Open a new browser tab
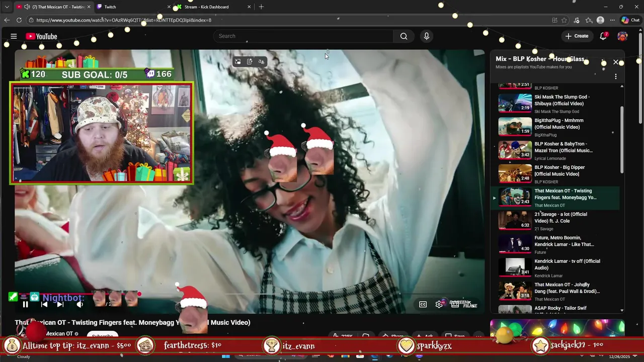Image resolution: width=644 pixels, height=362 pixels. 261,7
